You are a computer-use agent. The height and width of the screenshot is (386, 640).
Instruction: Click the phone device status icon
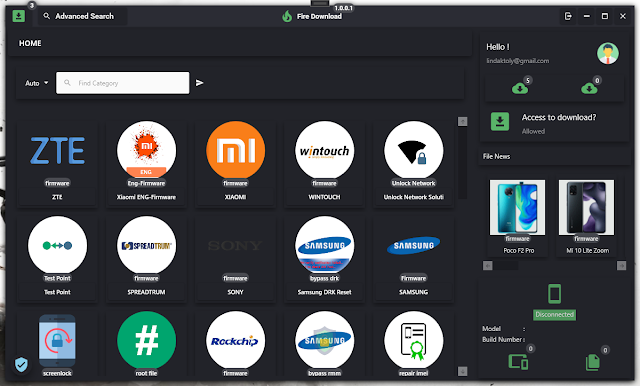pos(554,294)
